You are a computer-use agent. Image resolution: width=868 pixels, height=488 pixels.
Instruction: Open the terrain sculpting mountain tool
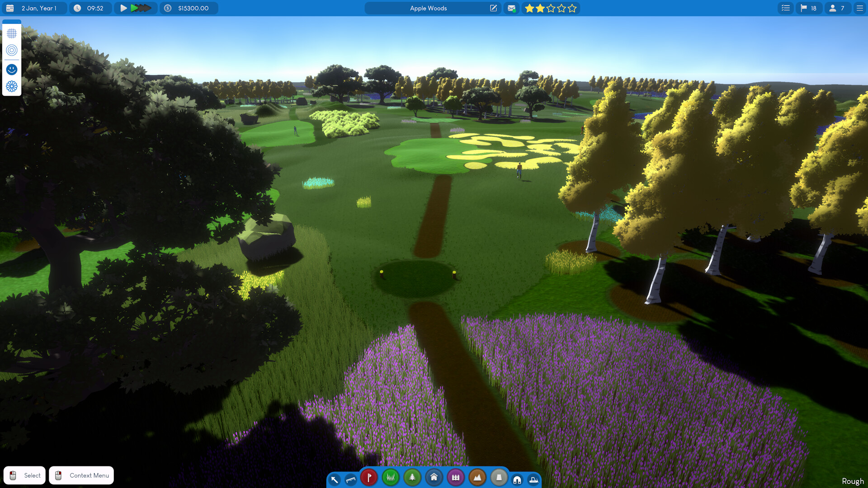pyautogui.click(x=477, y=478)
